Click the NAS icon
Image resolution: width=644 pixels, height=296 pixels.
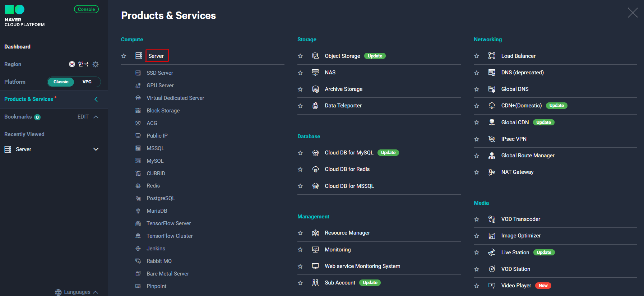point(315,73)
